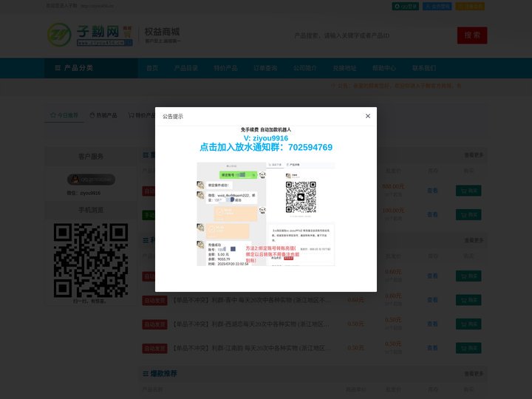This screenshot has width=532, height=399.
Task: Select the 热销产品 tab
Action: click(103, 115)
